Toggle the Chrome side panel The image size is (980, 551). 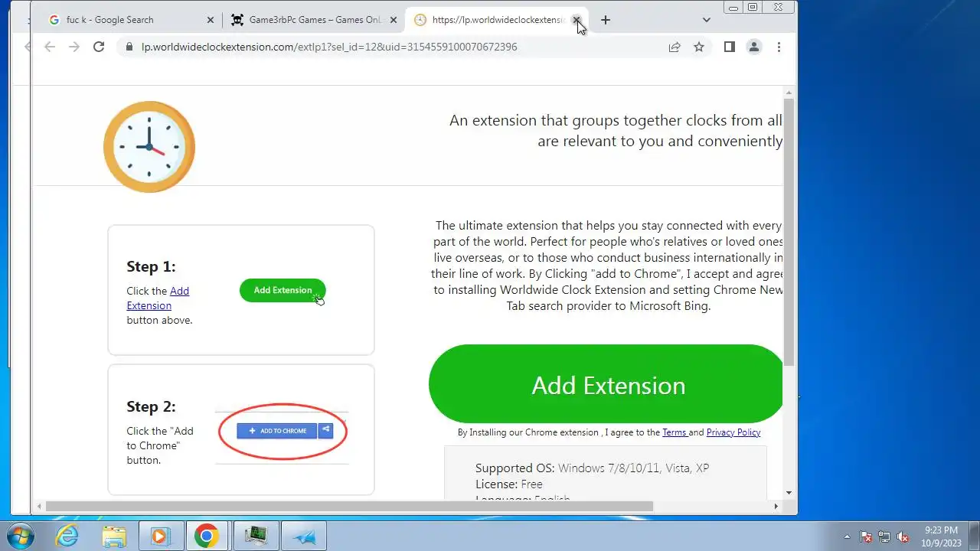pyautogui.click(x=730, y=47)
